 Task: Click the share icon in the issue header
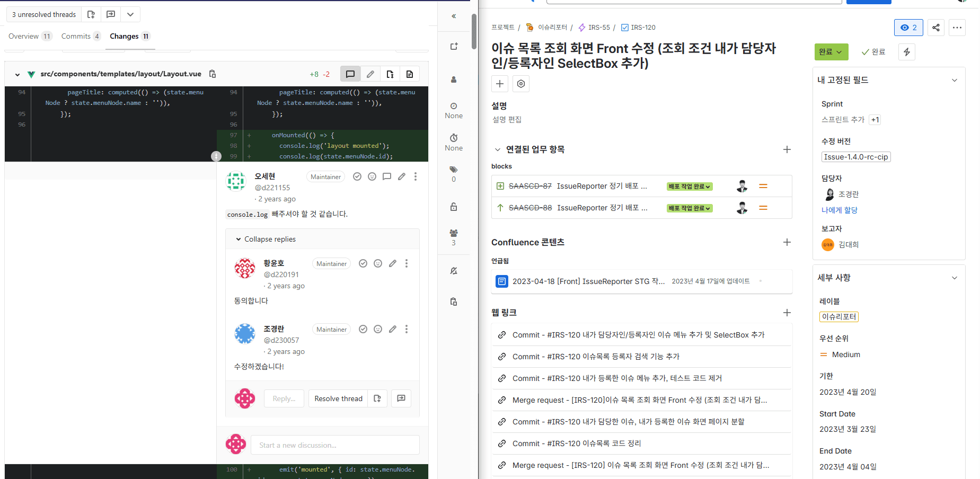click(935, 28)
